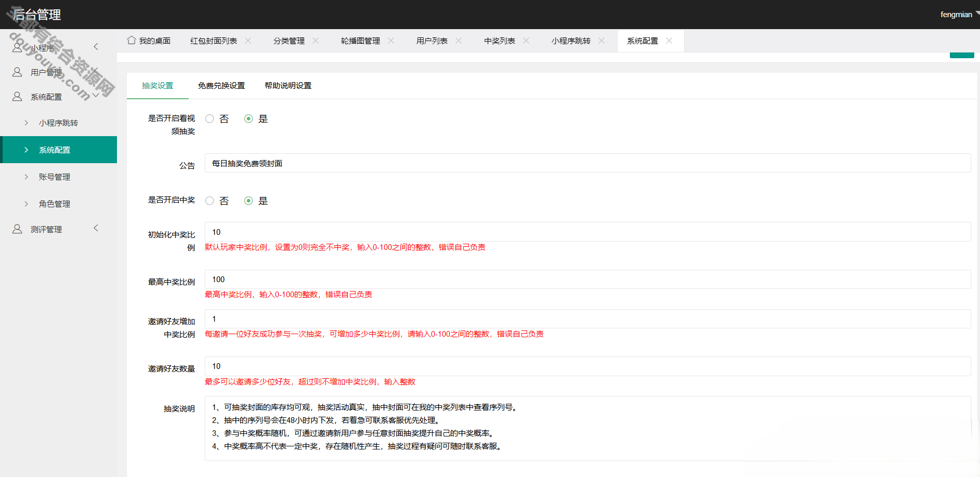Click the arrow icon before 角色管理

click(27, 204)
